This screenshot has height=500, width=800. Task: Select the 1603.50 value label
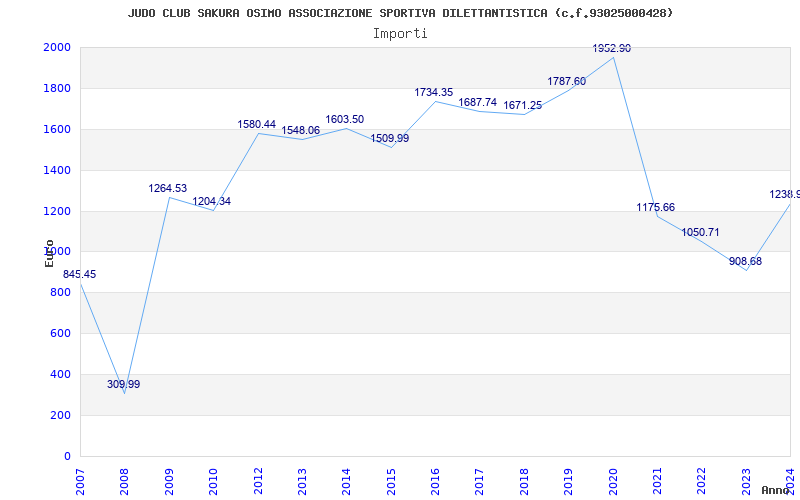click(x=345, y=119)
